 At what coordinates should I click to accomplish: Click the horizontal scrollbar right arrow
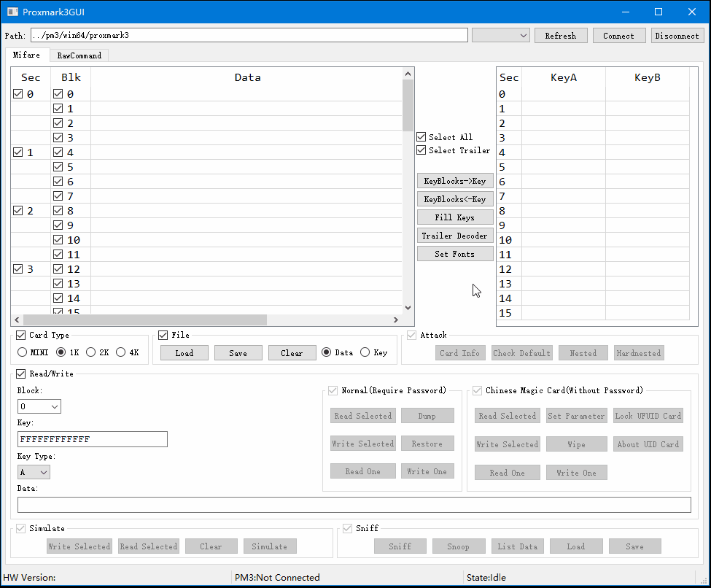pos(396,320)
